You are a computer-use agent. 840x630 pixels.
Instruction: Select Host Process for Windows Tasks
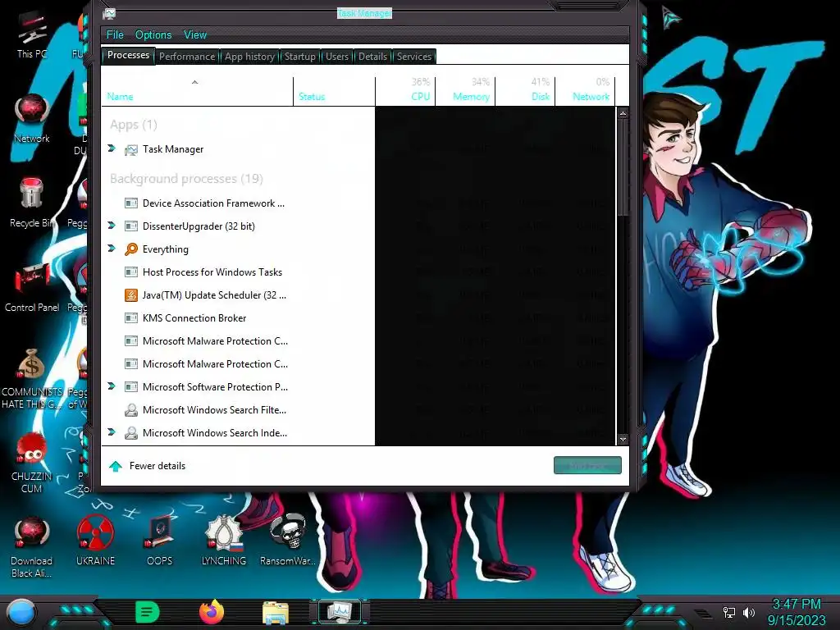click(x=358, y=272)
